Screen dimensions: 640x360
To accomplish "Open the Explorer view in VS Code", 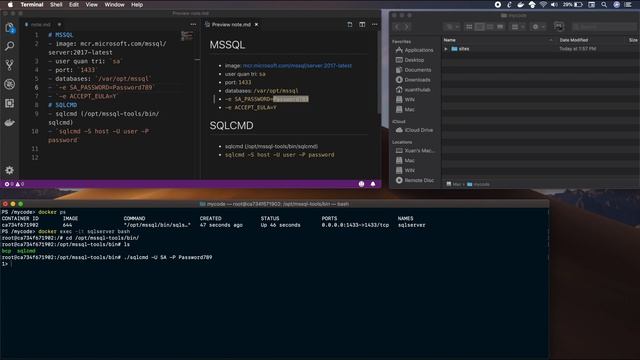I will pyautogui.click(x=9, y=28).
